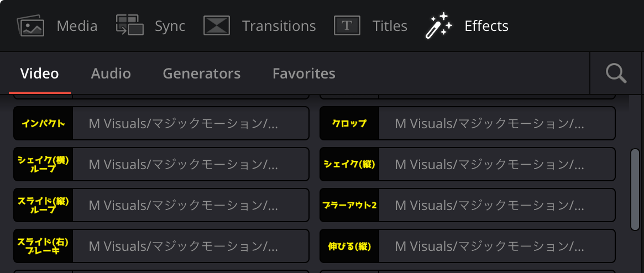Open the Transitions icon
The image size is (644, 273).
click(217, 26)
